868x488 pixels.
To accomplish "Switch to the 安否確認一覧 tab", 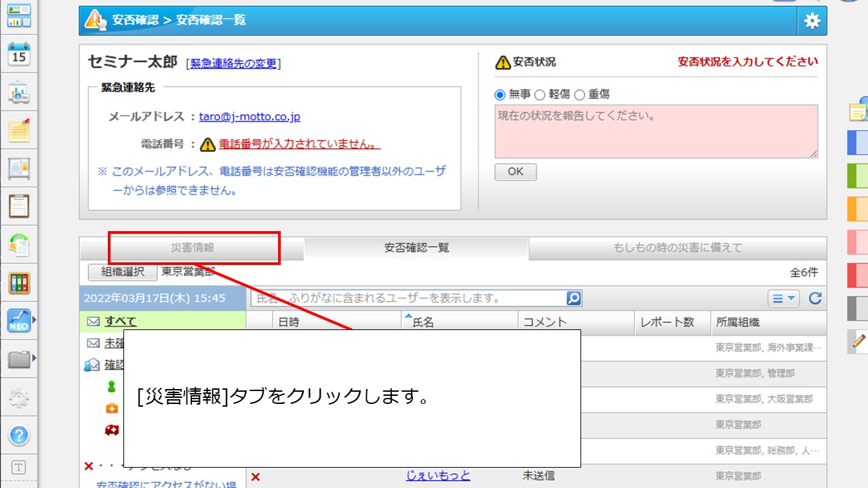I will pyautogui.click(x=416, y=248).
